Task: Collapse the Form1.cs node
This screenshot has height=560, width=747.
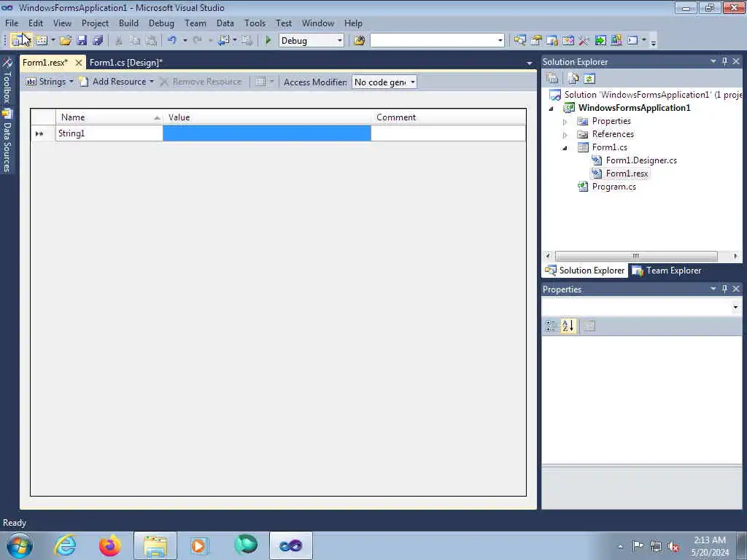Action: 565,147
